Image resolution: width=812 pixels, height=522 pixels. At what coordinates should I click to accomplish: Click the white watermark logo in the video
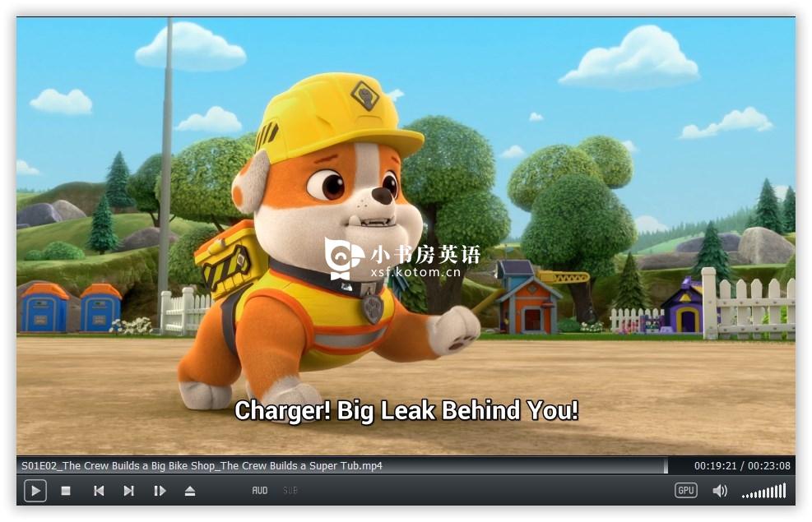click(343, 257)
